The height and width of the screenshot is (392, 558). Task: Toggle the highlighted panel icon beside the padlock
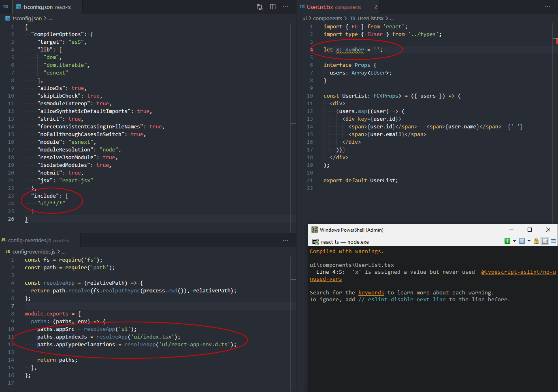pyautogui.click(x=545, y=241)
